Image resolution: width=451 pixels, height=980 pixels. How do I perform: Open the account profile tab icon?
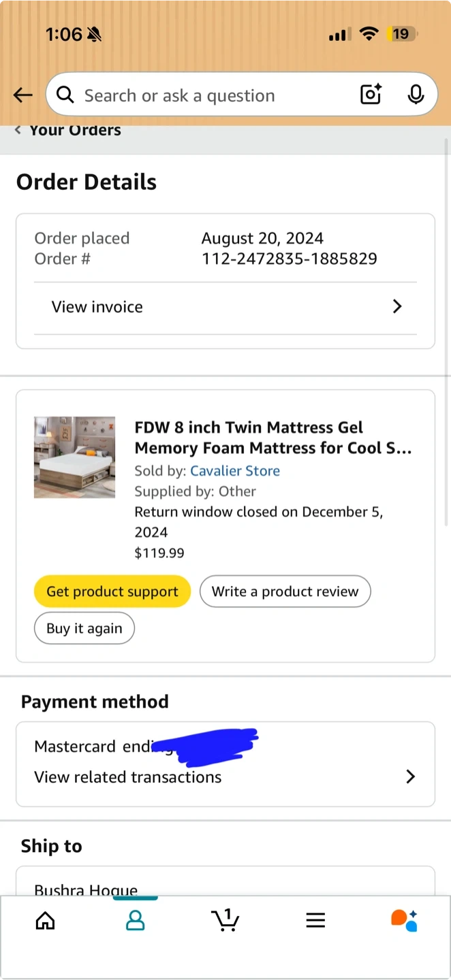point(136,921)
